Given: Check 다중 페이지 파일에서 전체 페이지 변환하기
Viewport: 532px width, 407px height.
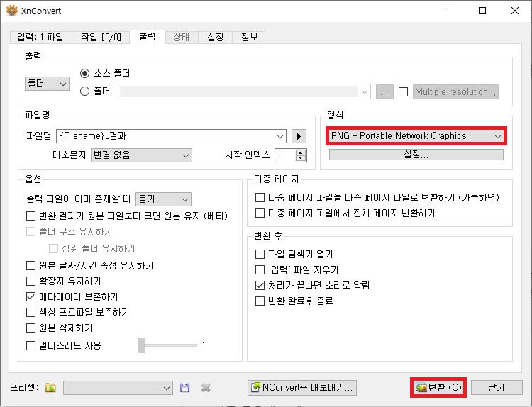Looking at the screenshot, I should coord(260,213).
